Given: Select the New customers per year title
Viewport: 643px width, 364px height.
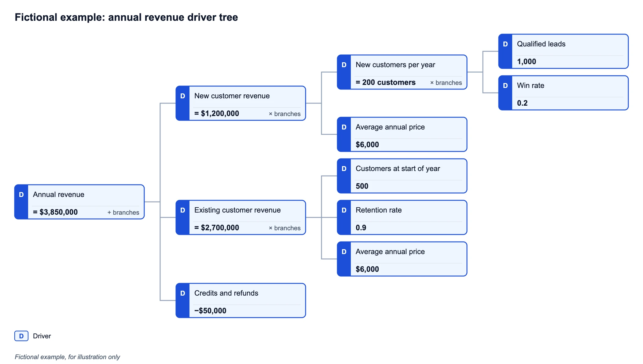Looking at the screenshot, I should [x=395, y=65].
